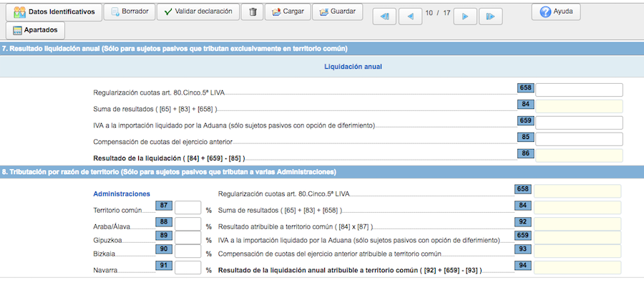This screenshot has width=644, height=293.
Task: Click the Borrador button
Action: click(129, 12)
